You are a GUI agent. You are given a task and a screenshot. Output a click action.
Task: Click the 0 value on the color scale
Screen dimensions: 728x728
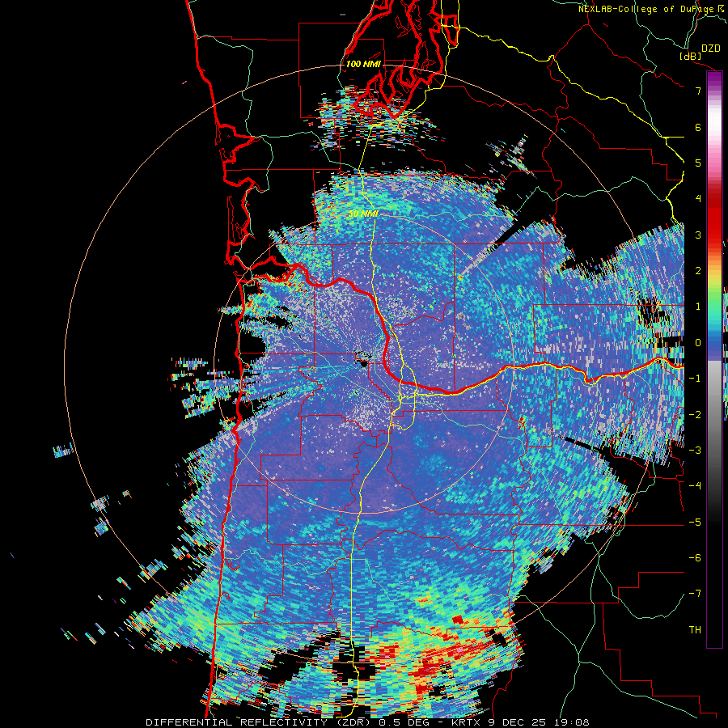coord(698,343)
